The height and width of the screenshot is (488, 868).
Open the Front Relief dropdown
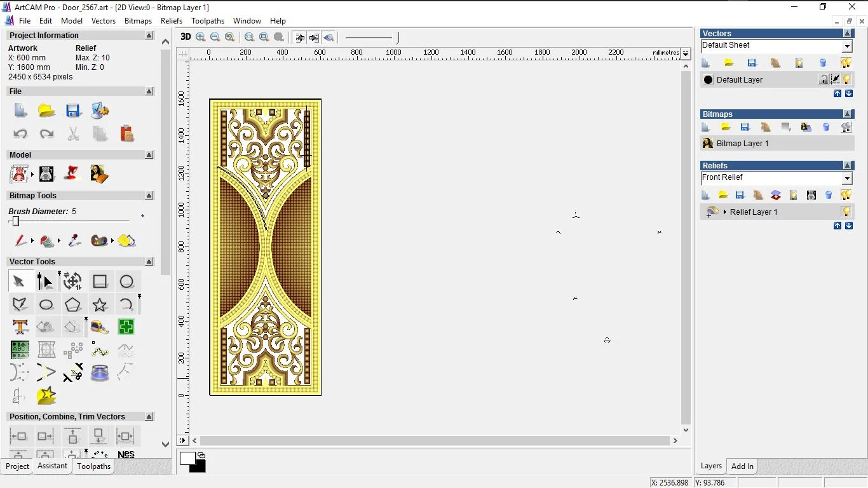[847, 179]
